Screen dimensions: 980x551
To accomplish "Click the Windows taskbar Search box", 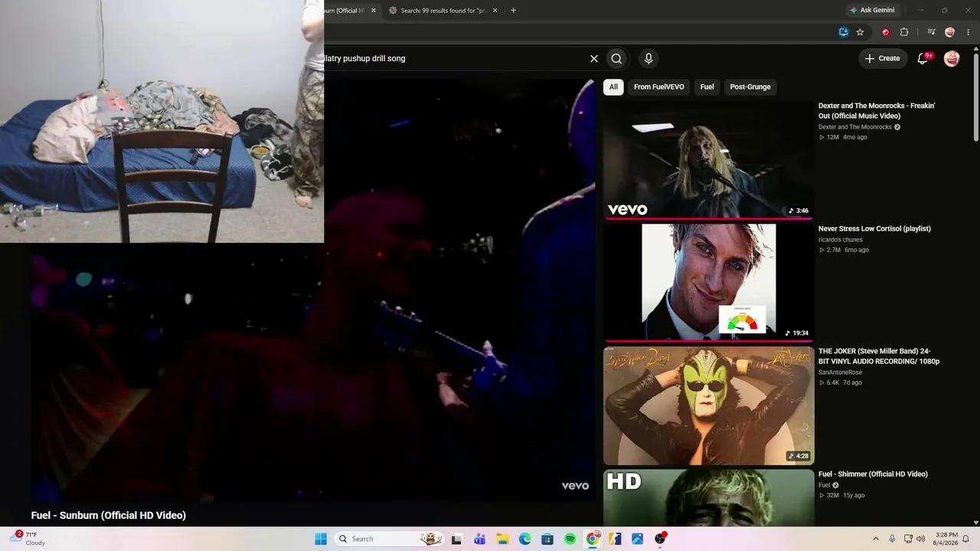I will 390,539.
